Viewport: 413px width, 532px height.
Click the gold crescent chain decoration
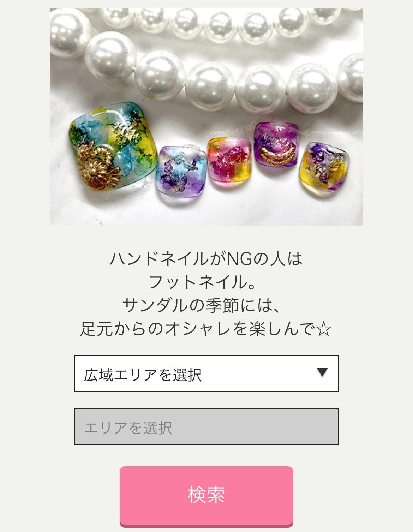(278, 156)
